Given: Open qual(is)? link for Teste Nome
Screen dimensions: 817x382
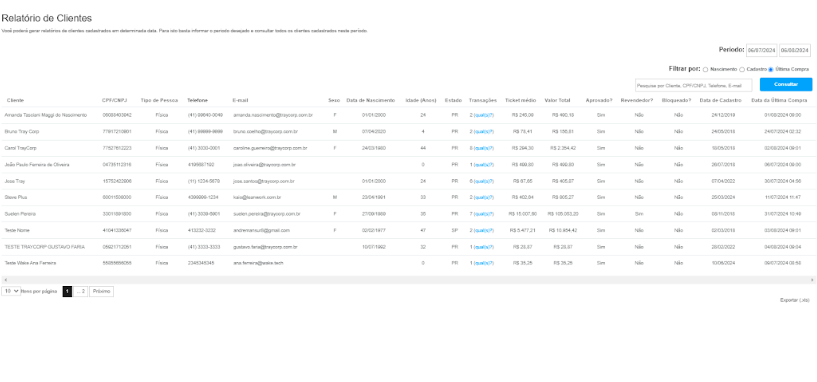Looking at the screenshot, I should (x=484, y=230).
